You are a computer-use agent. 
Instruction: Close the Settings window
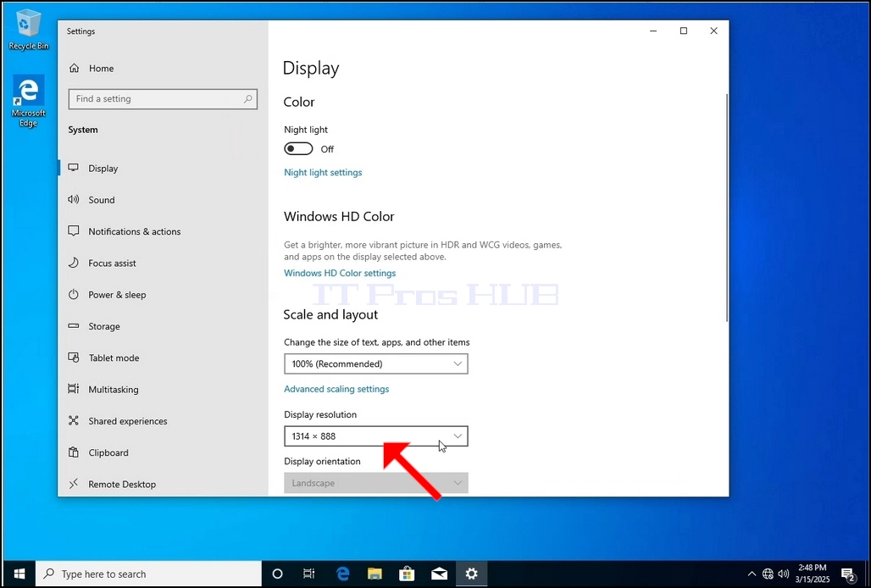pos(713,31)
